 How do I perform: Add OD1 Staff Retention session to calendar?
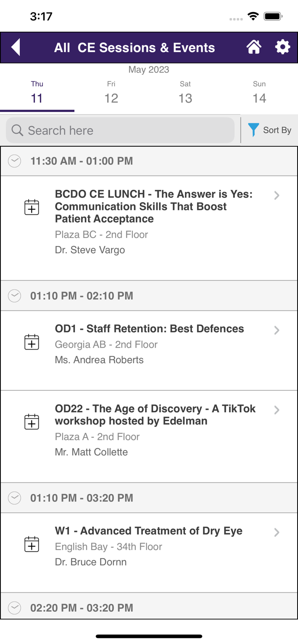(31, 342)
